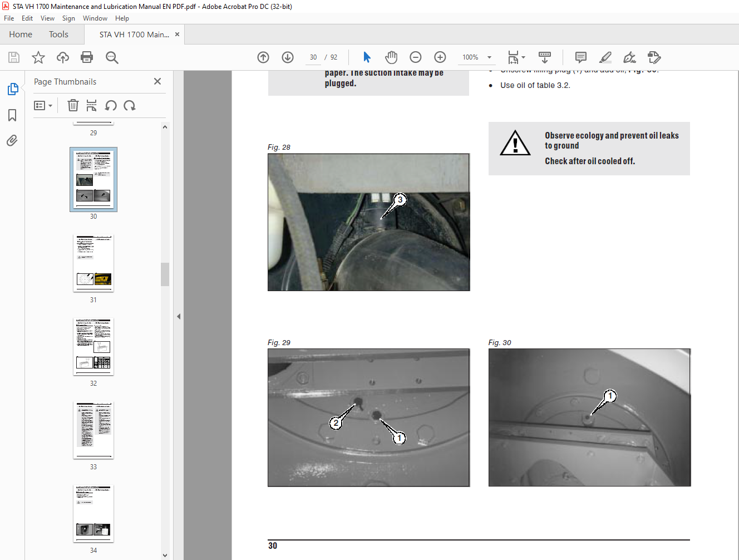Viewport: 739px width, 560px height.
Task: Rotate page clockwise
Action: tap(130, 105)
